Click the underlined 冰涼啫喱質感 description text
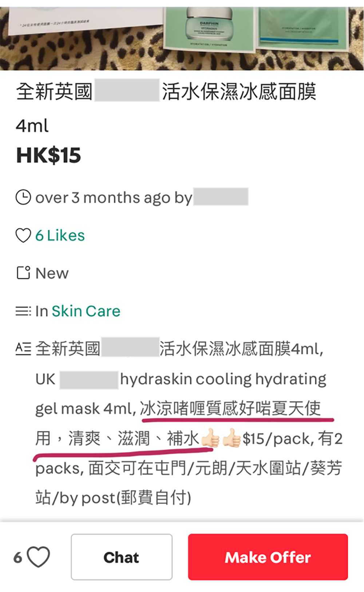The image size is (364, 592). pyautogui.click(x=181, y=408)
